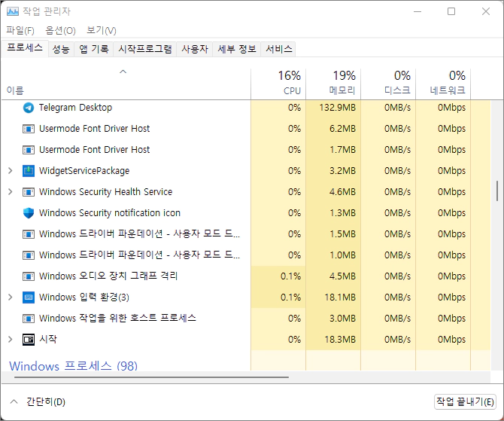Viewport: 504px width, 421px height.
Task: Select the Telegram Desktop row name
Action: tap(75, 108)
